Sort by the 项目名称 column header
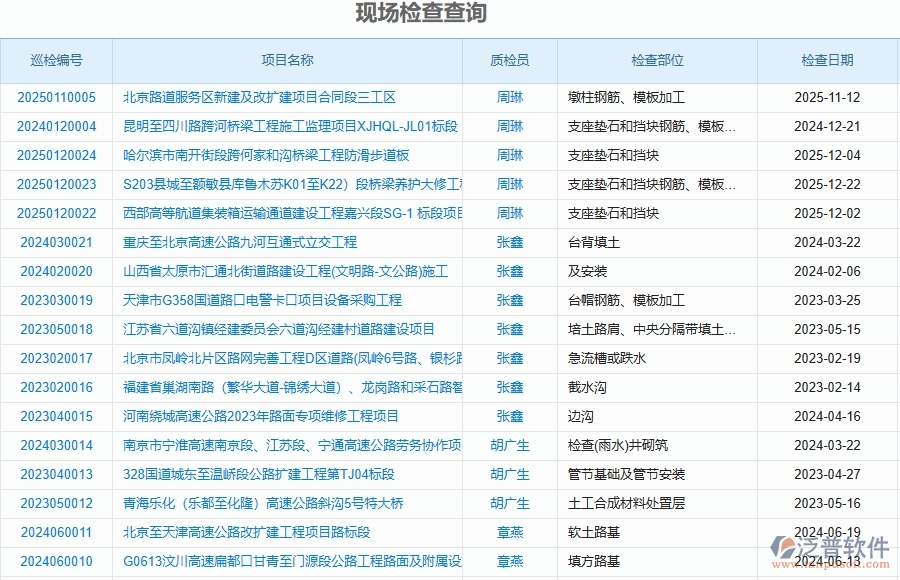The height and width of the screenshot is (580, 900). pyautogui.click(x=290, y=60)
